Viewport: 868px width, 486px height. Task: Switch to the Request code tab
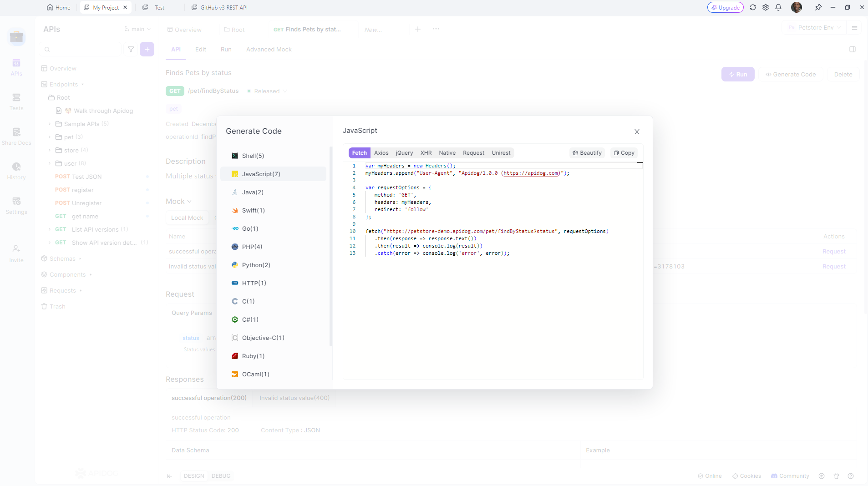[473, 153]
